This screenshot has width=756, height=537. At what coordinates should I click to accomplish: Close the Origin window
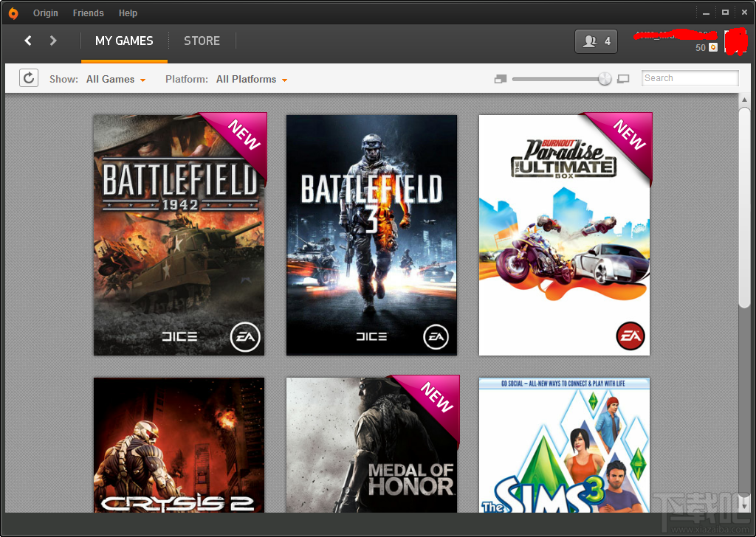[x=744, y=13]
